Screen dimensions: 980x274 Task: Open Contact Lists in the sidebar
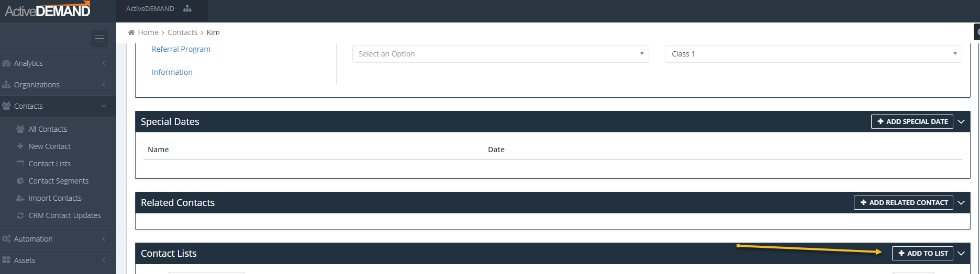pyautogui.click(x=49, y=164)
